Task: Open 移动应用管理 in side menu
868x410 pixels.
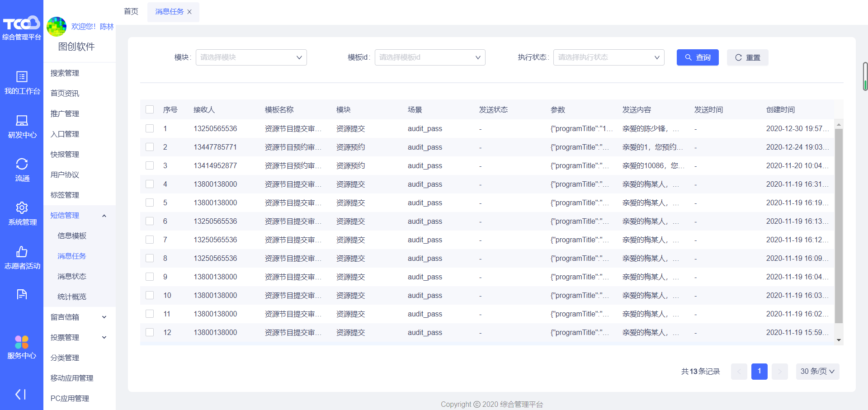Action: click(72, 378)
